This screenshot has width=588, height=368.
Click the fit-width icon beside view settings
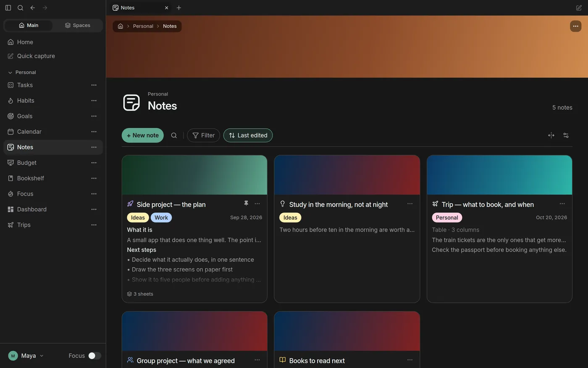click(551, 135)
